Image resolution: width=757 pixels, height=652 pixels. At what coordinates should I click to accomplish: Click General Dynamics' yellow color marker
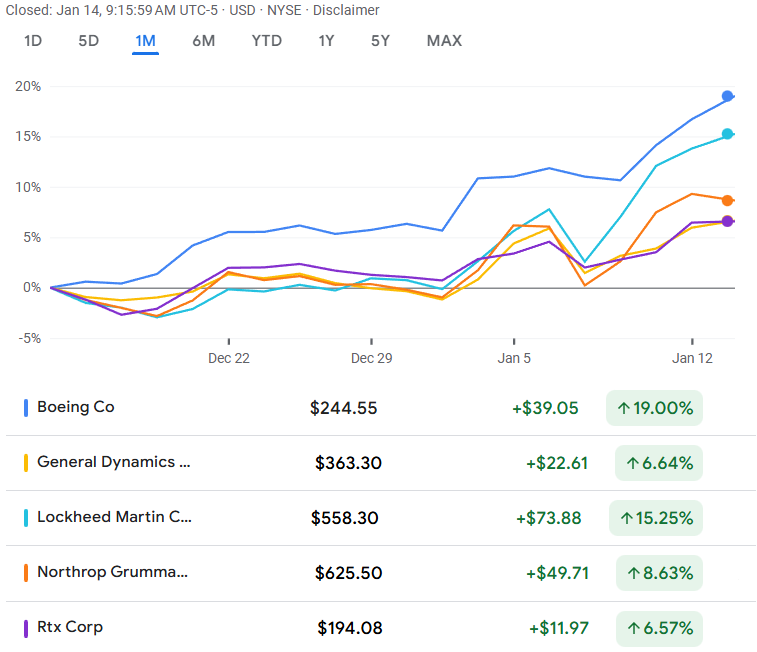click(x=26, y=463)
